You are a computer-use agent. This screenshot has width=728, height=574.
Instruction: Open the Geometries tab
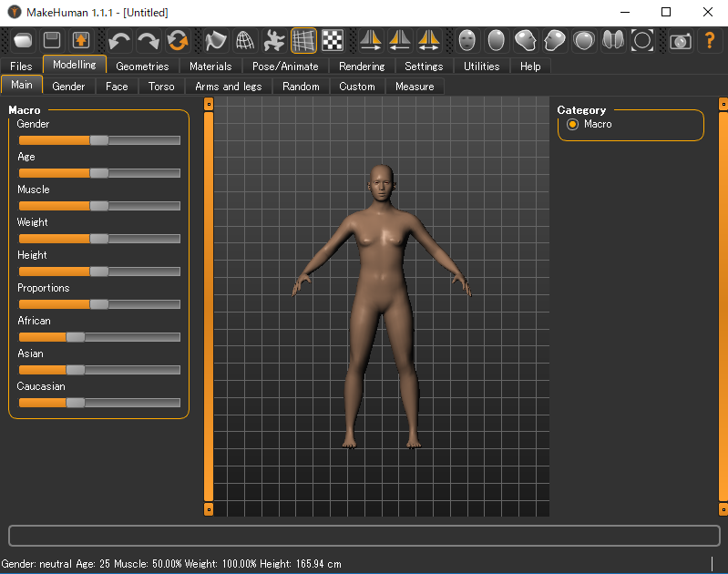tap(142, 67)
